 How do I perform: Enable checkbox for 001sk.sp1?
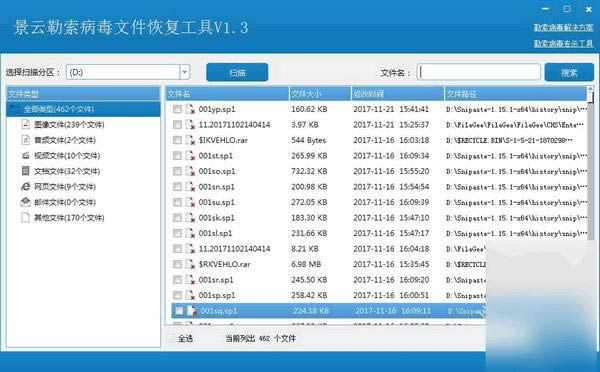(177, 218)
